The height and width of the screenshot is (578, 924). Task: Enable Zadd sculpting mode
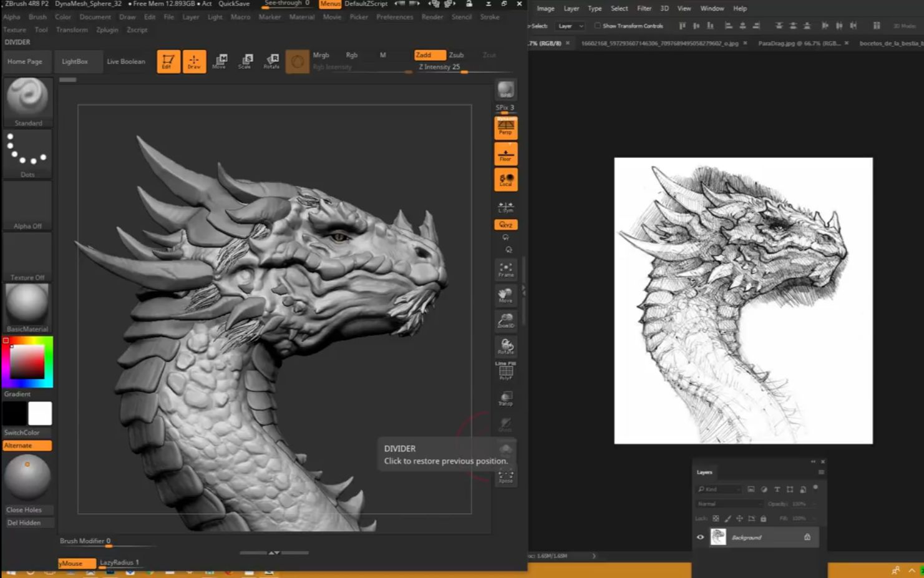pyautogui.click(x=430, y=55)
